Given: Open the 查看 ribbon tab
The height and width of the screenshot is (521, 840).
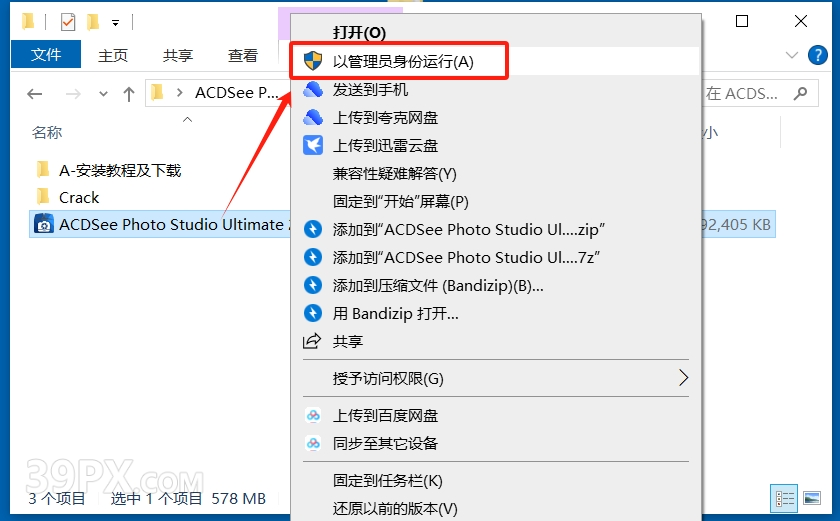Looking at the screenshot, I should coord(243,55).
